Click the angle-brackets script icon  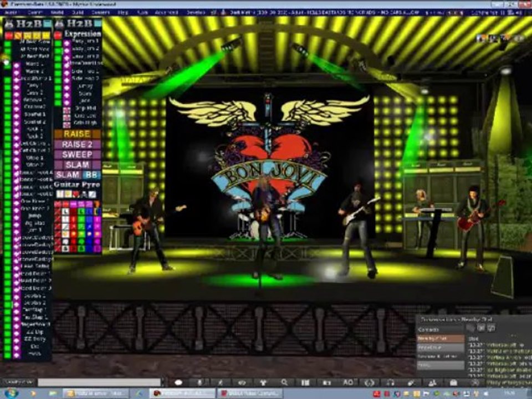369,382
